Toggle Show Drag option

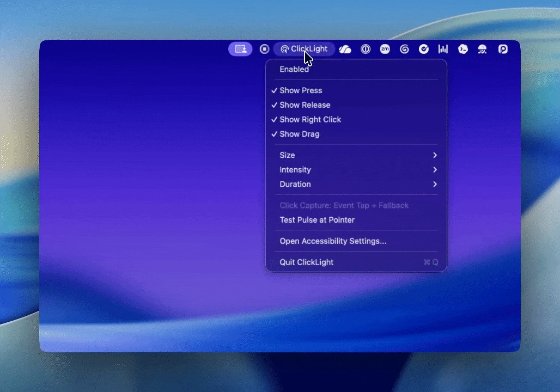click(356, 134)
